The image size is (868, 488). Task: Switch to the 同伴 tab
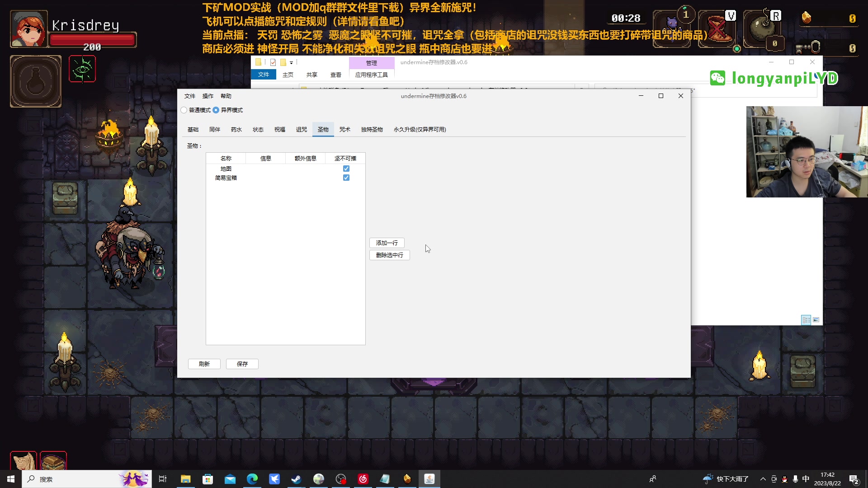tap(215, 130)
